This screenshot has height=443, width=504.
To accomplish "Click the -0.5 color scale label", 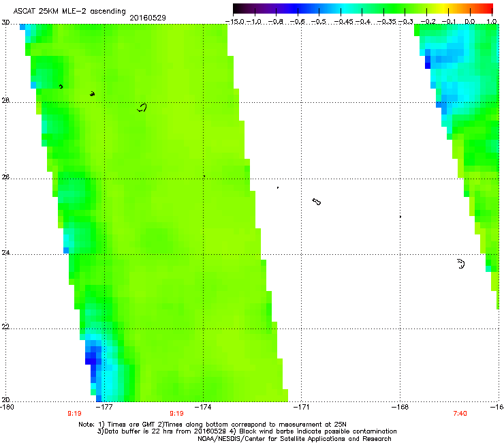I will (x=319, y=22).
